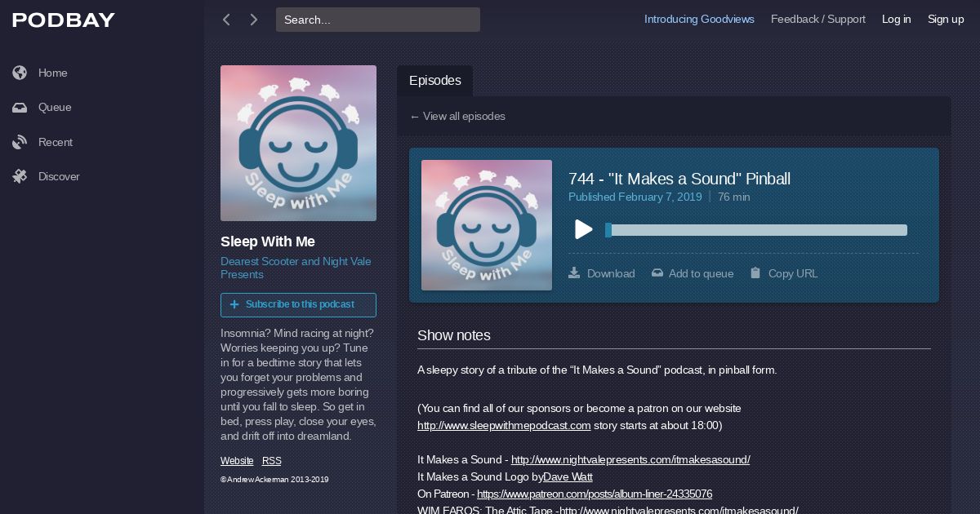Click the "© Andrew Ackerman 2013-2019" text
Screen dimensions: 980x514
click(274, 480)
